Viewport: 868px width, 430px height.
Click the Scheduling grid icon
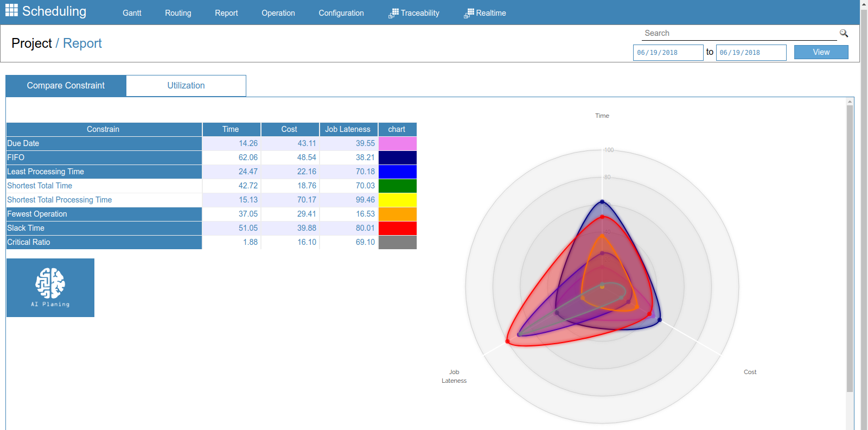click(x=11, y=10)
